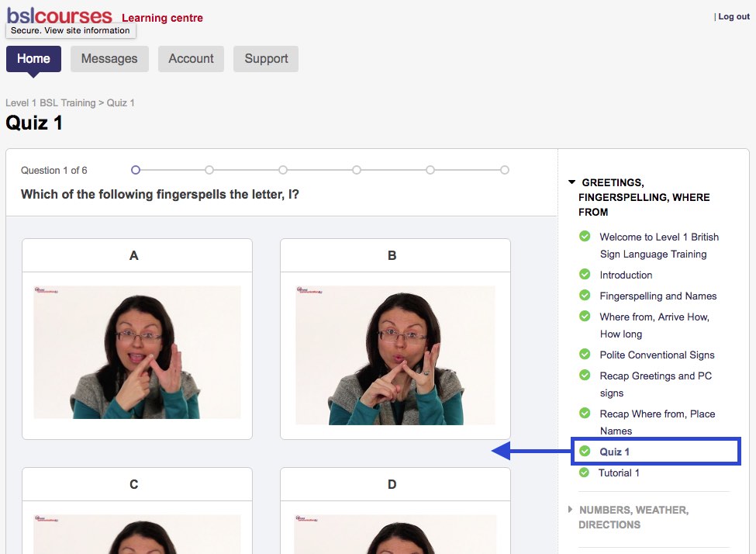Expand the NUMBERS, WEATHER, DIRECTIONS section

pos(571,510)
